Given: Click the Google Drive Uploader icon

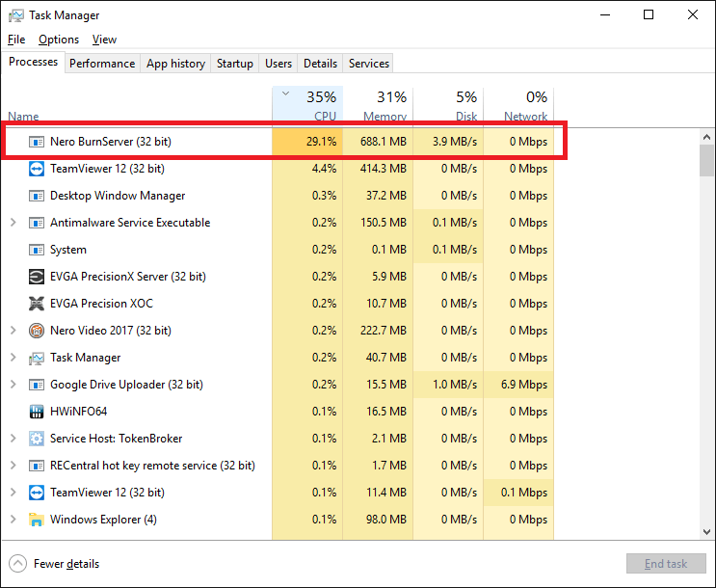Looking at the screenshot, I should (37, 385).
